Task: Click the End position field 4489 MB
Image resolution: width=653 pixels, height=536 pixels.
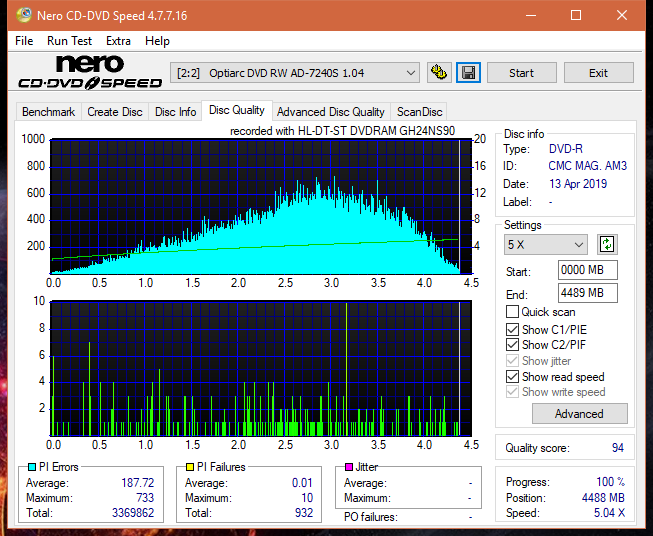Action: coord(587,293)
